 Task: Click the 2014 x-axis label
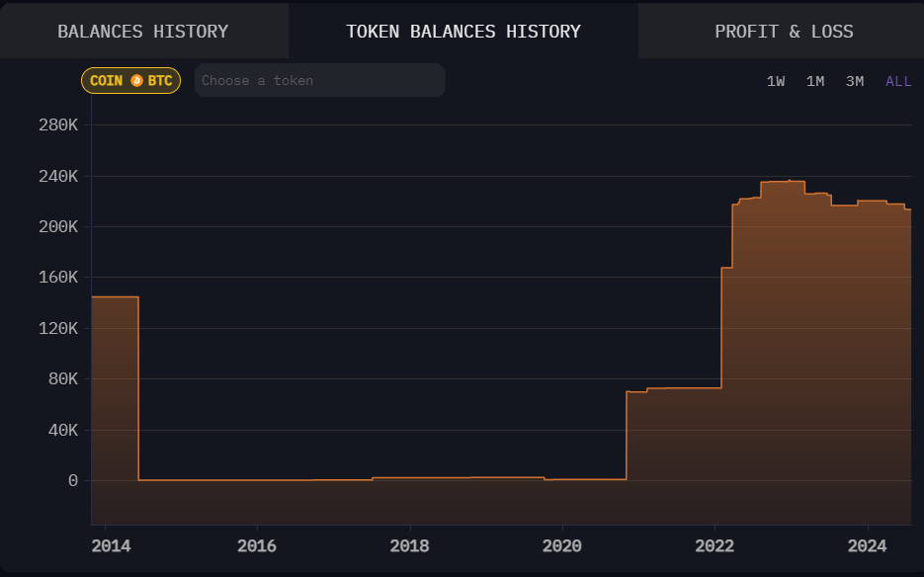(111, 546)
